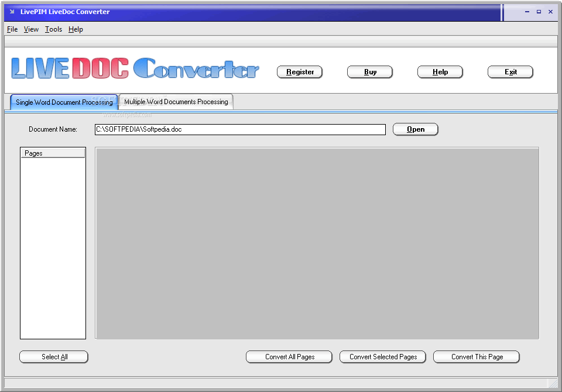
Task: Click the Exit button
Action: coord(510,72)
